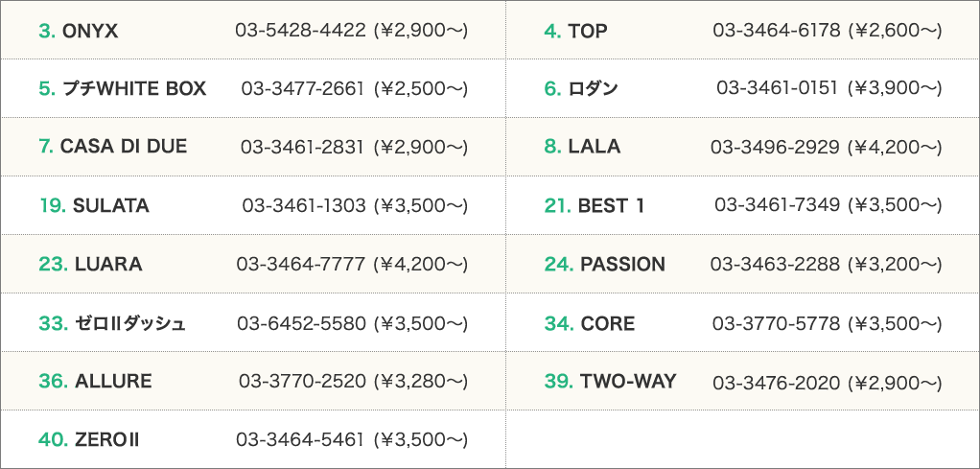980x469 pixels.
Task: Open the PASSION entry
Action: coord(622,264)
